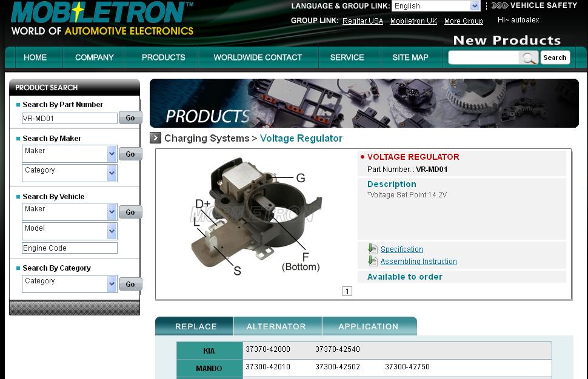Click the Search button in top bar

[x=555, y=58]
